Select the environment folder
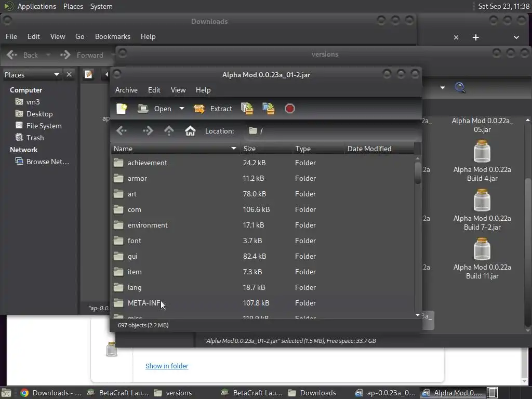This screenshot has width=532, height=399. coord(262,225)
